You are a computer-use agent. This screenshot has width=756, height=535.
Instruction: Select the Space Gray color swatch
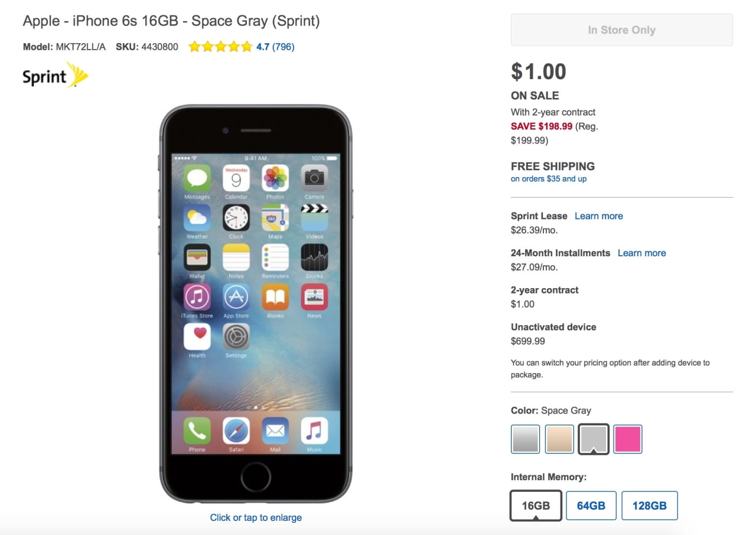(594, 439)
